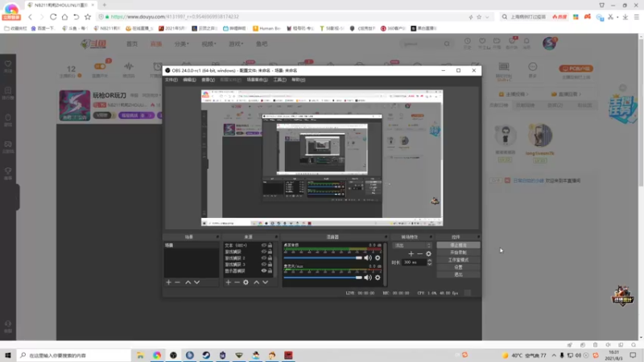Open scene transition properties gear

pos(428,253)
